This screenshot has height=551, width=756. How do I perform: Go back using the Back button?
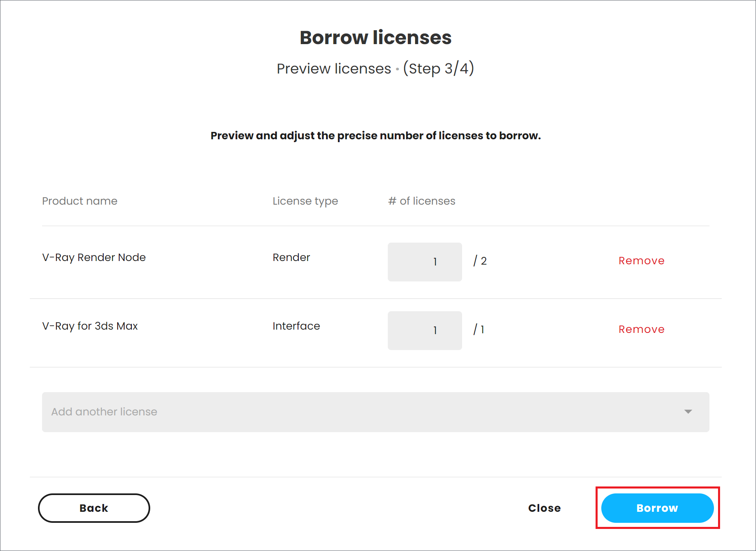[94, 508]
